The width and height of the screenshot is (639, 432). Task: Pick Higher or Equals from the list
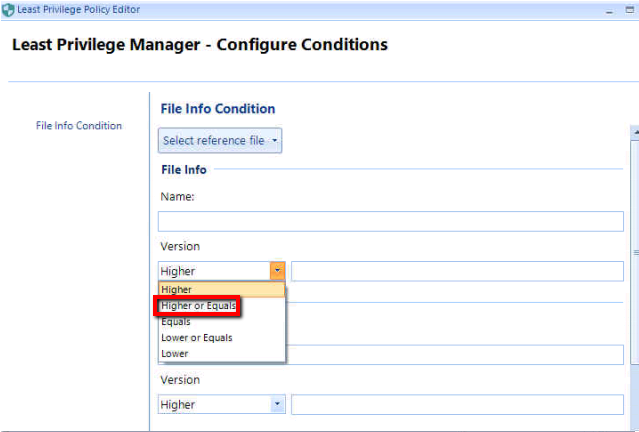click(198, 306)
